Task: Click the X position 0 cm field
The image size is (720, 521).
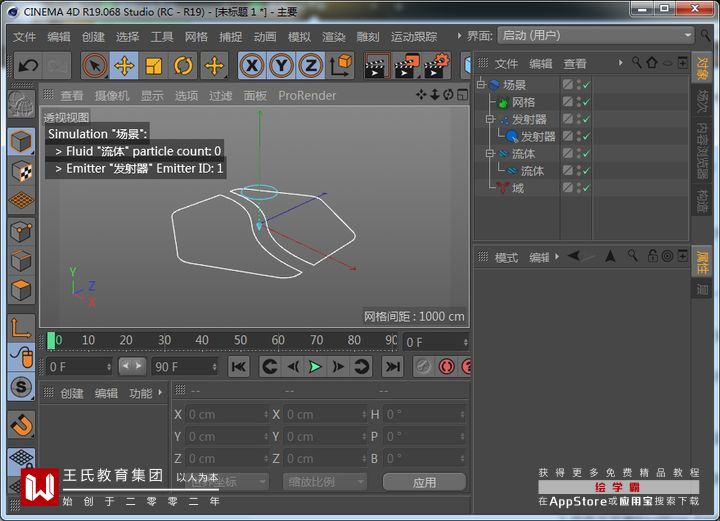Action: pos(228,415)
